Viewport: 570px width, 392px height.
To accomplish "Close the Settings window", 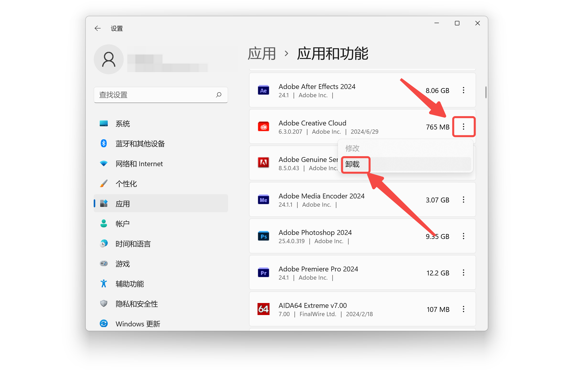I will coord(477,23).
